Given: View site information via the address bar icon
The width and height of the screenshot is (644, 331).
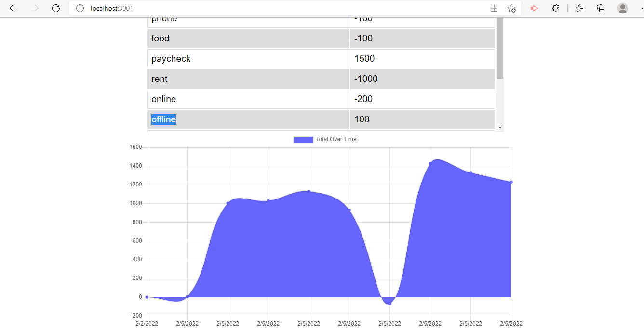Looking at the screenshot, I should pyautogui.click(x=80, y=8).
